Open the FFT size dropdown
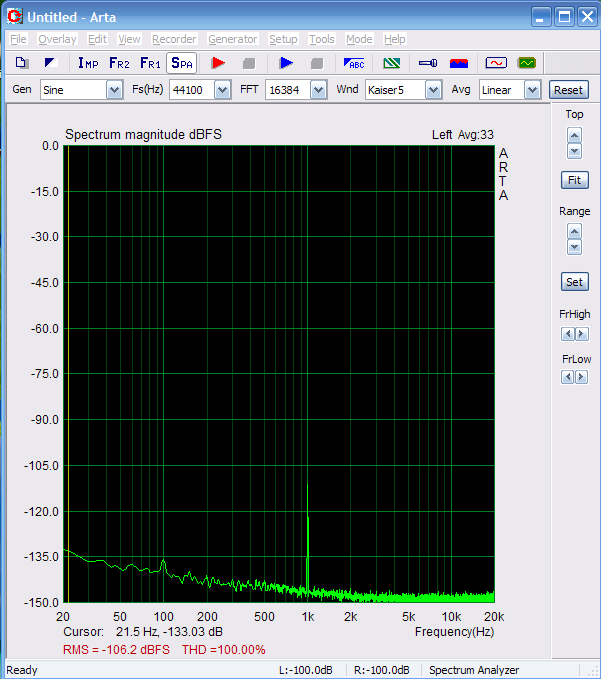The height and width of the screenshot is (679, 601). (318, 90)
